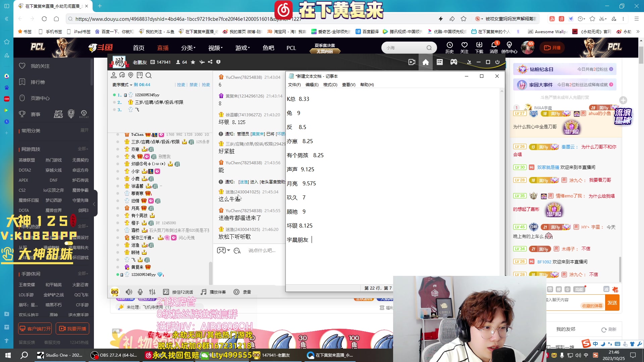Open Notepad 格式(O) menu
Image resolution: width=644 pixels, height=362 pixels.
(330, 85)
